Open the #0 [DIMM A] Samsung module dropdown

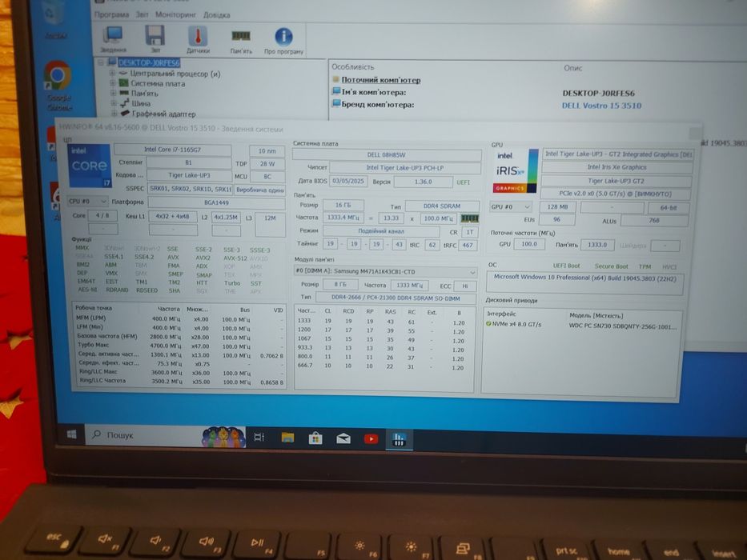click(385, 271)
